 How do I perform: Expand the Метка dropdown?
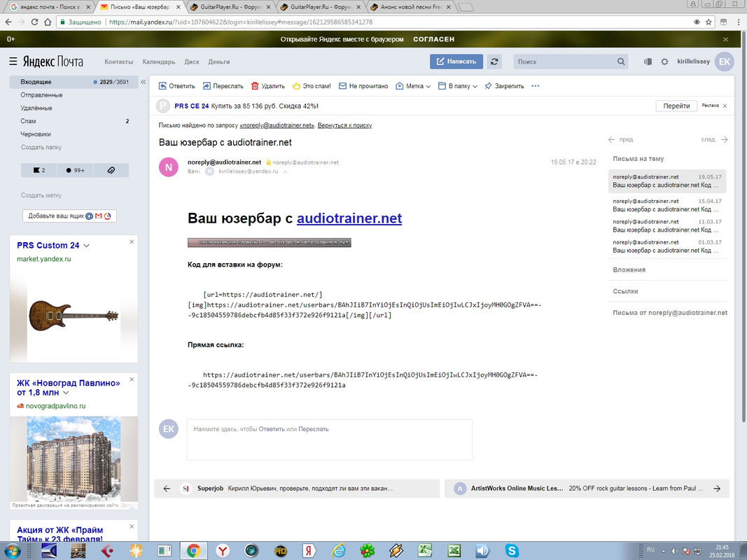click(413, 86)
